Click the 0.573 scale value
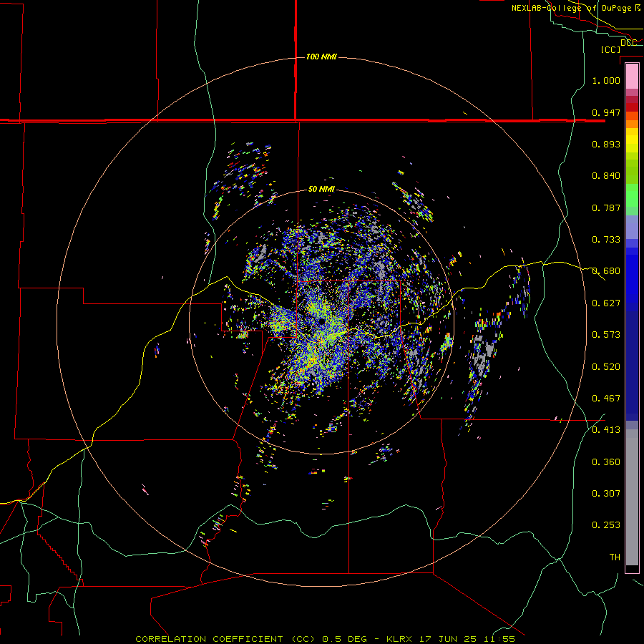This screenshot has width=644, height=644. [x=606, y=335]
